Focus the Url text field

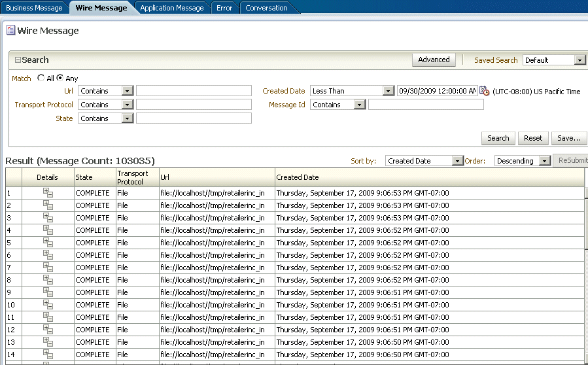point(194,91)
